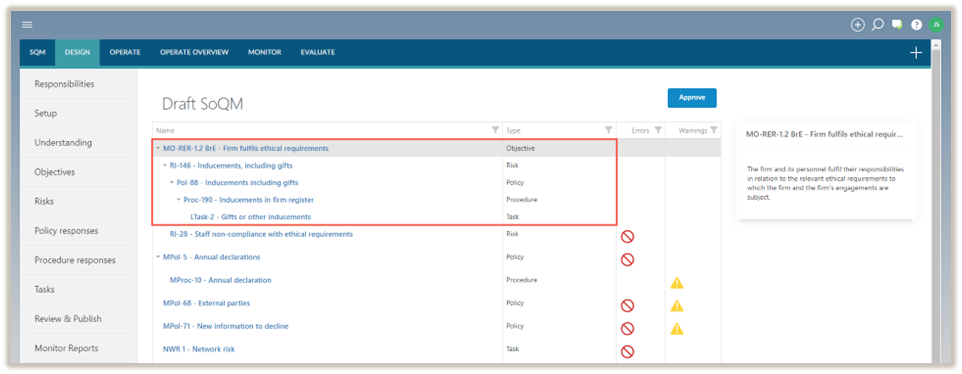Click the warning icon for MPol-71 row
Screen dimensions: 962x374
677,329
